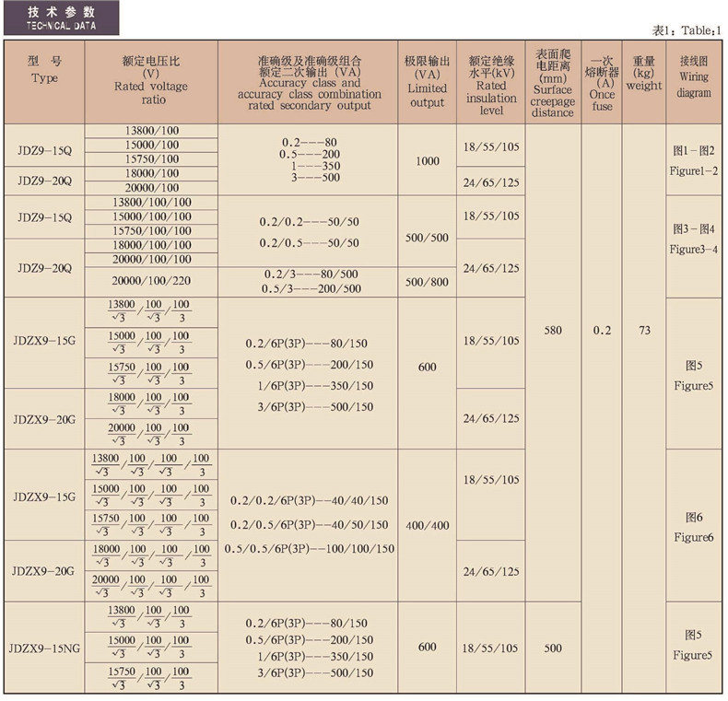Click the Rated insulation level header
The height and width of the screenshot is (701, 728).
point(492,82)
